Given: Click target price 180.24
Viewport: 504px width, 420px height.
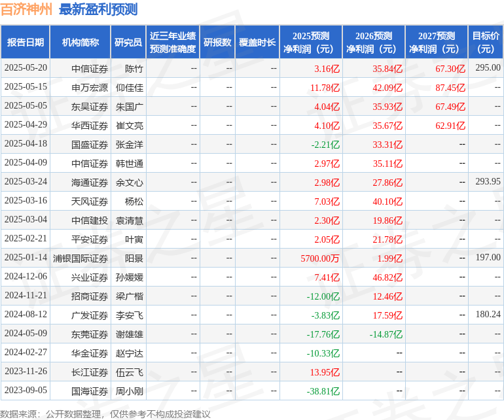Looking at the screenshot, I should [488, 314].
